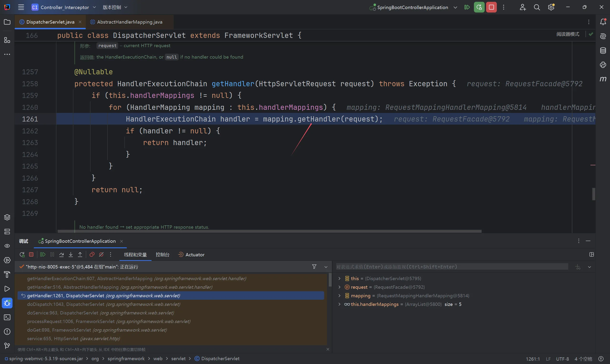The image size is (610, 364).
Task: Toggle reader mode label
Action: (568, 34)
